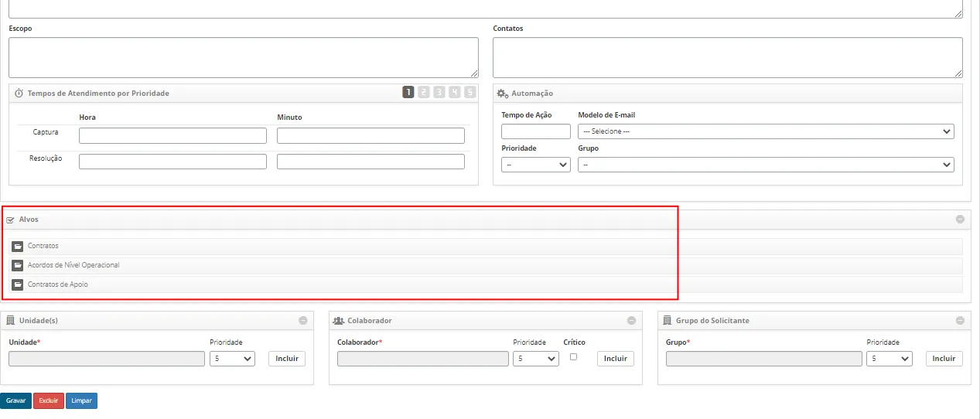Select priority tab 4 in Tempos de Atendimento
Screen dimensions: 980x419
point(454,92)
